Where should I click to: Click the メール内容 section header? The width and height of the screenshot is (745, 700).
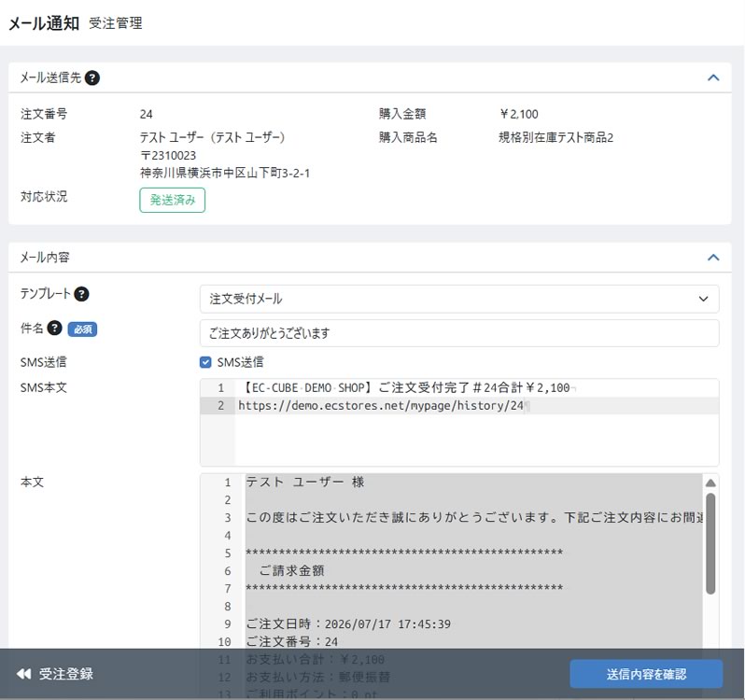[45, 258]
